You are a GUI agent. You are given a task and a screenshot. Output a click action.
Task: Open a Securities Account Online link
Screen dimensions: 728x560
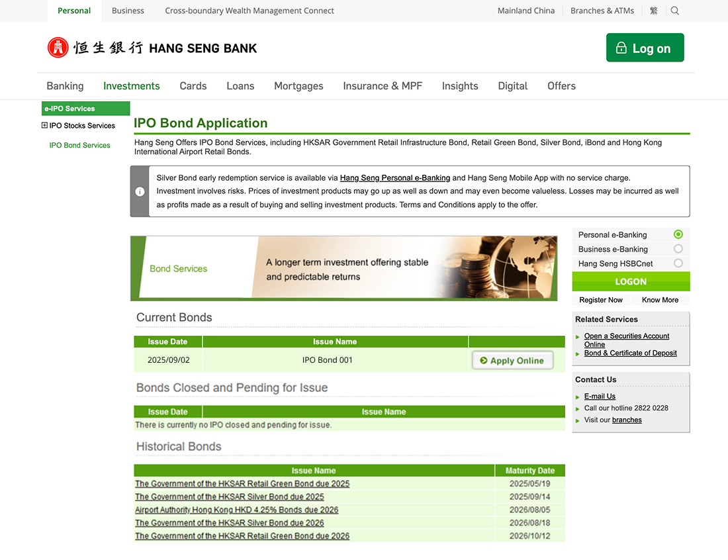pyautogui.click(x=626, y=340)
